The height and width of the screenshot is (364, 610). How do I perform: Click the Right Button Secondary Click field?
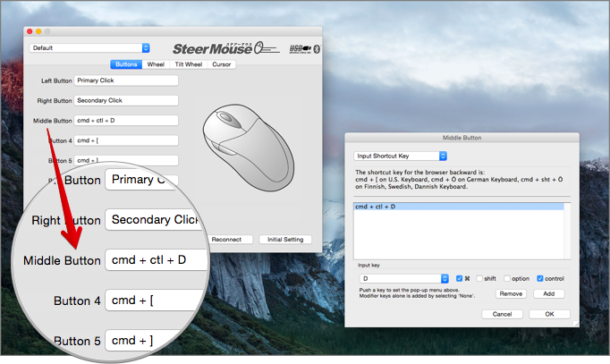coord(126,100)
